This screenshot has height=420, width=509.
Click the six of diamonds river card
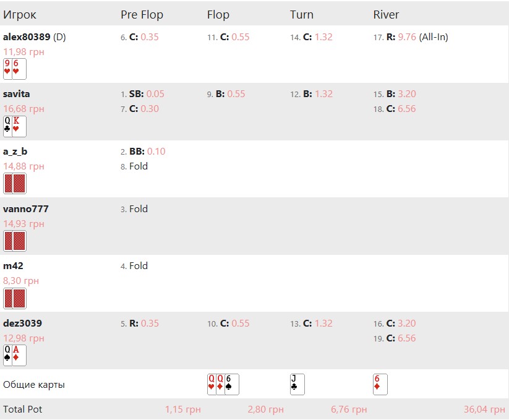pyautogui.click(x=380, y=384)
